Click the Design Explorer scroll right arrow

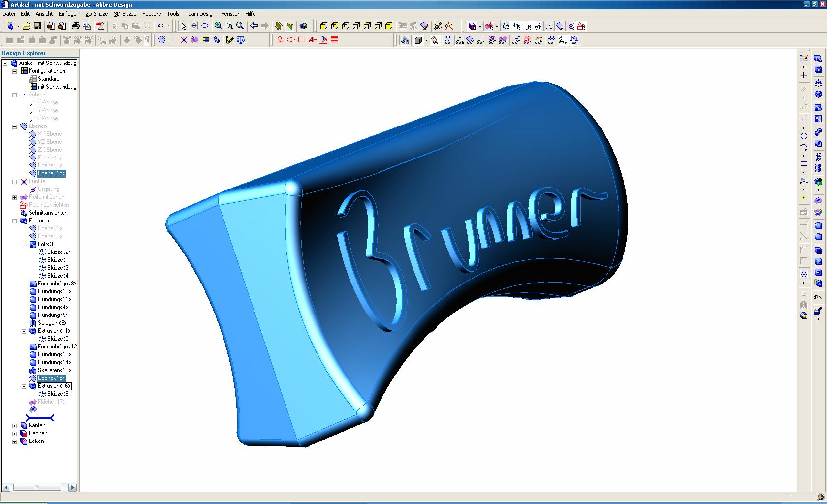click(x=72, y=487)
